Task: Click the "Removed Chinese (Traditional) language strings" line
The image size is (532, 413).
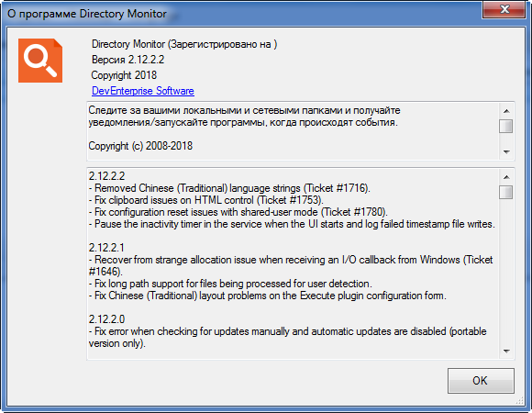Action: point(229,188)
